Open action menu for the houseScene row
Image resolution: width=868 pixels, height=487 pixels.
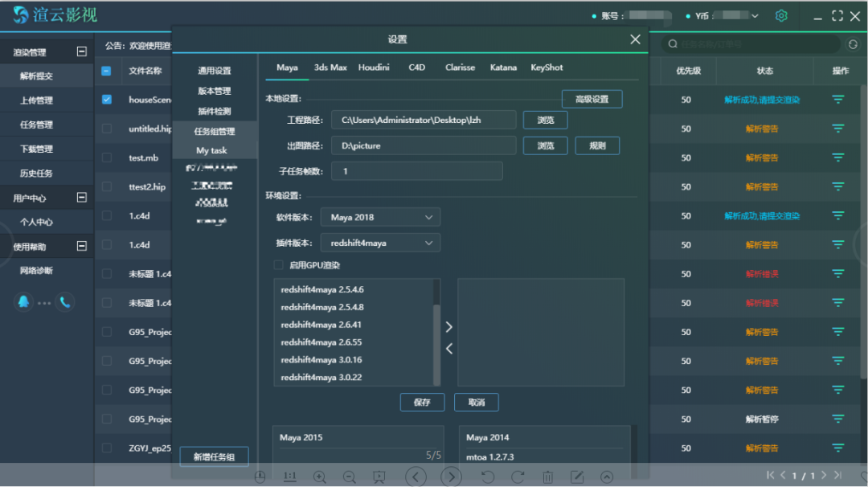838,100
